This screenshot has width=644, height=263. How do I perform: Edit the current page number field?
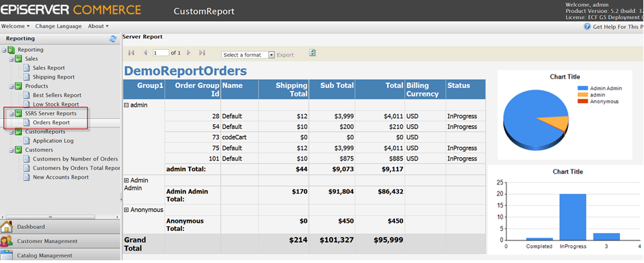click(x=161, y=53)
